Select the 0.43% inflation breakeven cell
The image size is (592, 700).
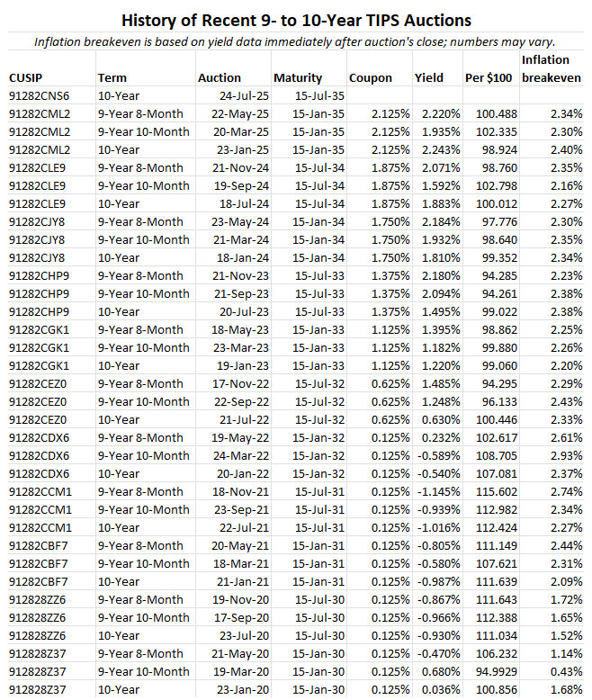tap(562, 672)
